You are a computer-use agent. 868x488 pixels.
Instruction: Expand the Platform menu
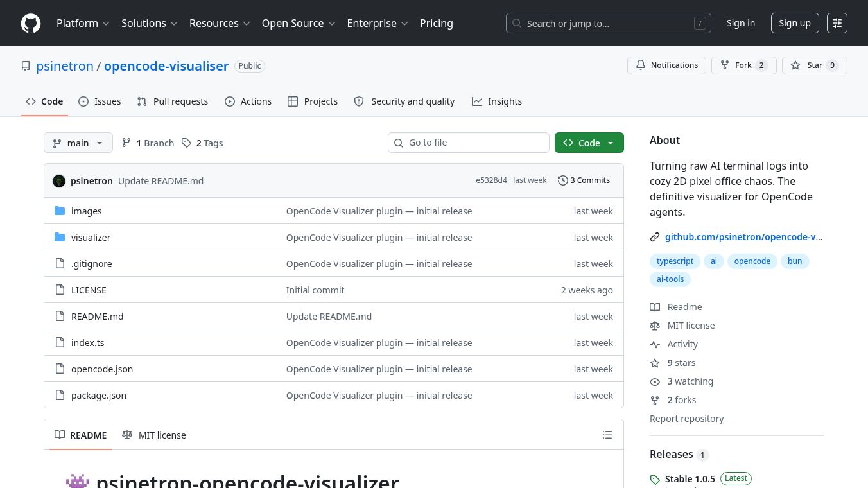pyautogui.click(x=83, y=23)
